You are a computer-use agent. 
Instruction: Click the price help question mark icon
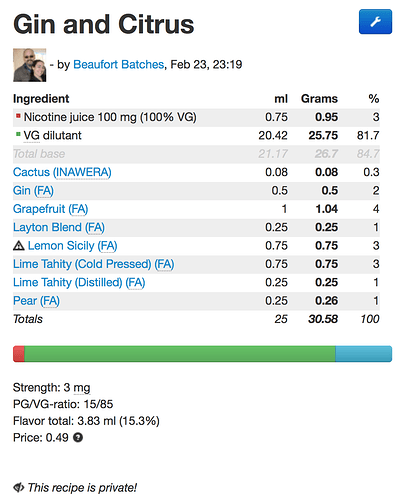(78, 437)
